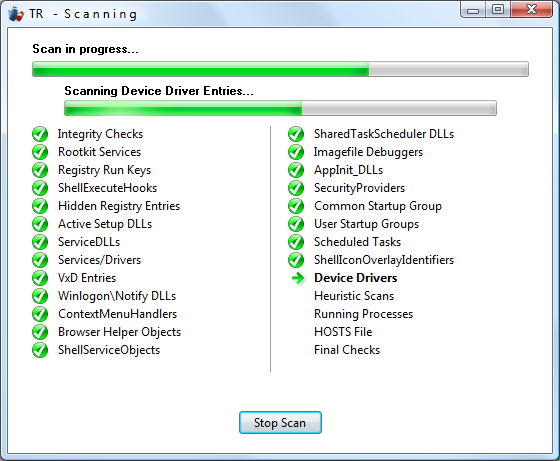
Task: Select the HOSTS File entry
Action: pyautogui.click(x=343, y=332)
